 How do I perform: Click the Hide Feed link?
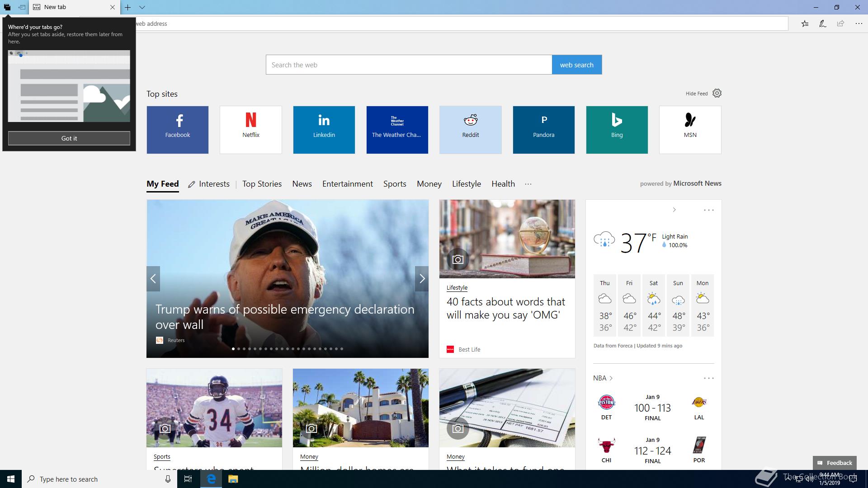tap(697, 94)
